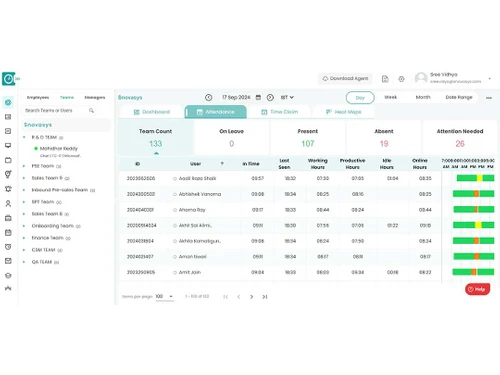Filter by Attention Needed card

click(460, 138)
